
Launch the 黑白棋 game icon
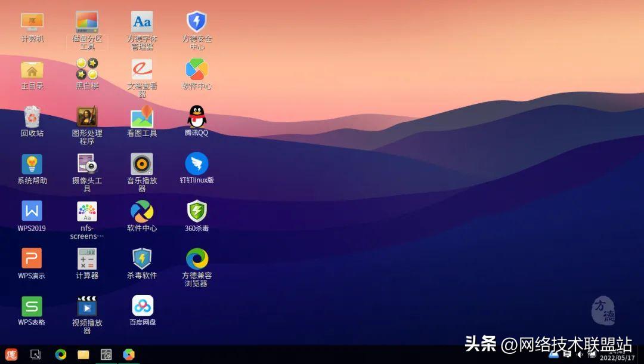(x=87, y=69)
